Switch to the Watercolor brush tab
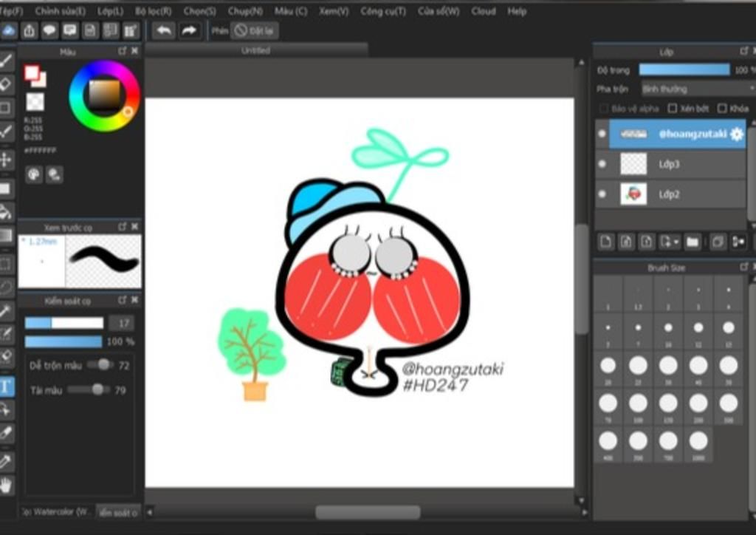Viewport: 756px width, 535px height. point(57,512)
